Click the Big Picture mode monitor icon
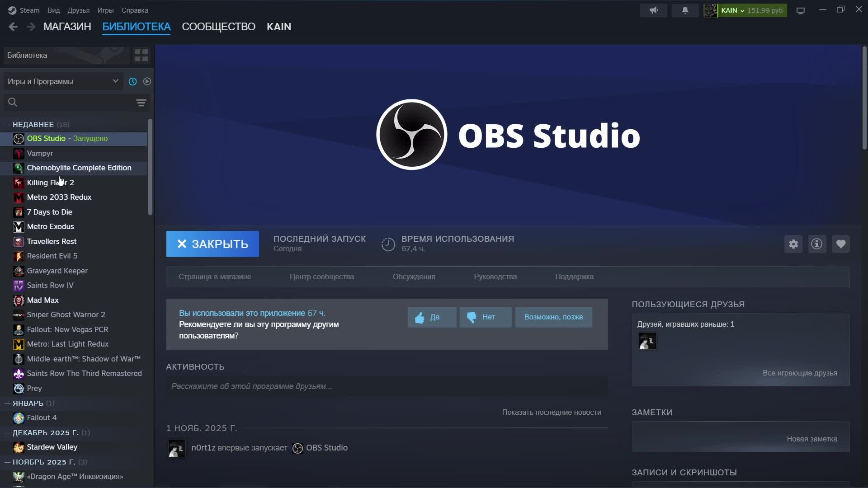 [x=801, y=10]
